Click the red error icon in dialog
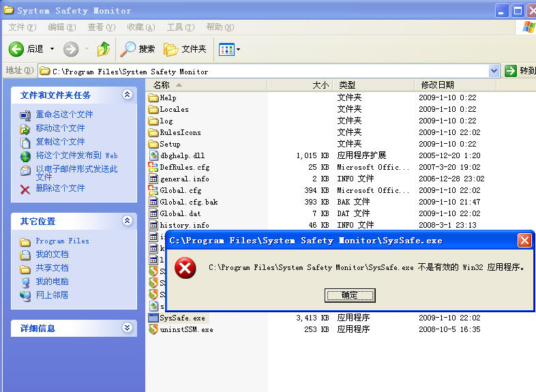The width and height of the screenshot is (536, 392). point(185,268)
